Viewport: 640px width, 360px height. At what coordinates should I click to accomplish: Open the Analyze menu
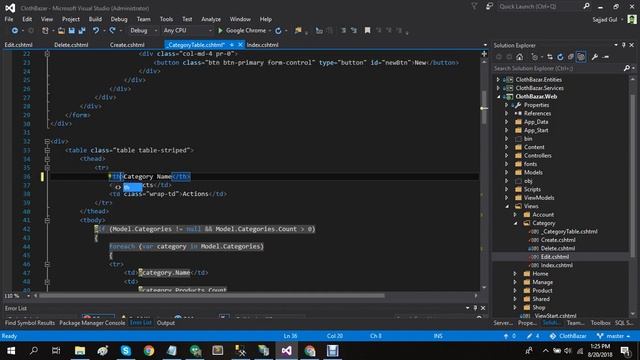point(211,19)
